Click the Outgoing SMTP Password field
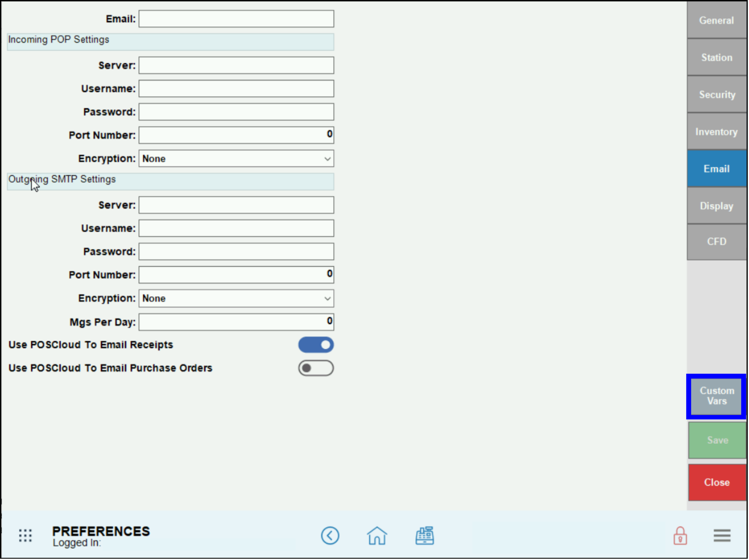 click(236, 252)
